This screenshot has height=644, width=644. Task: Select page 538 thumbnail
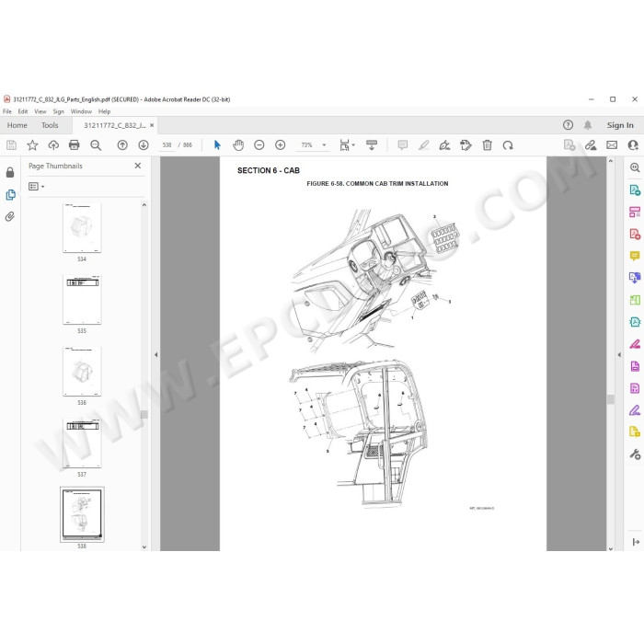[82, 514]
